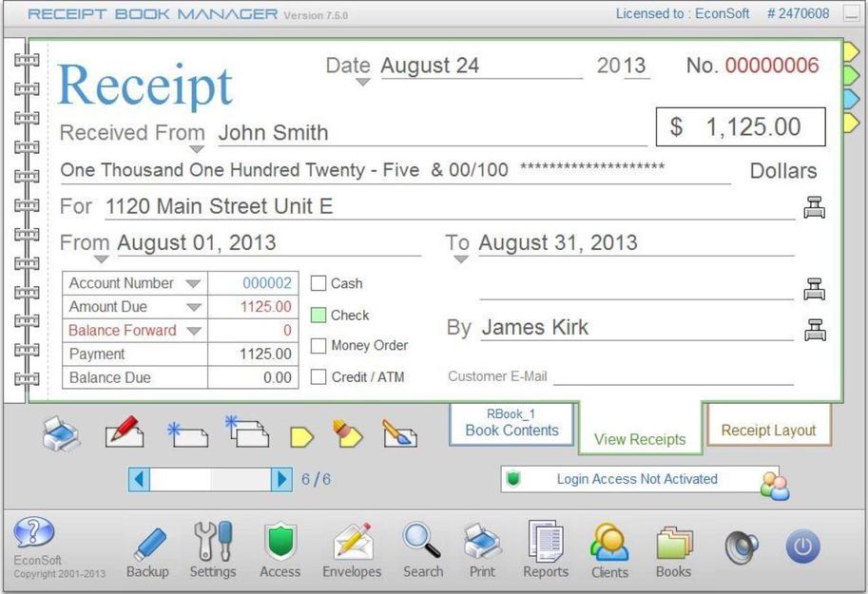
Task: Open the Date dropdown arrow
Action: (362, 82)
